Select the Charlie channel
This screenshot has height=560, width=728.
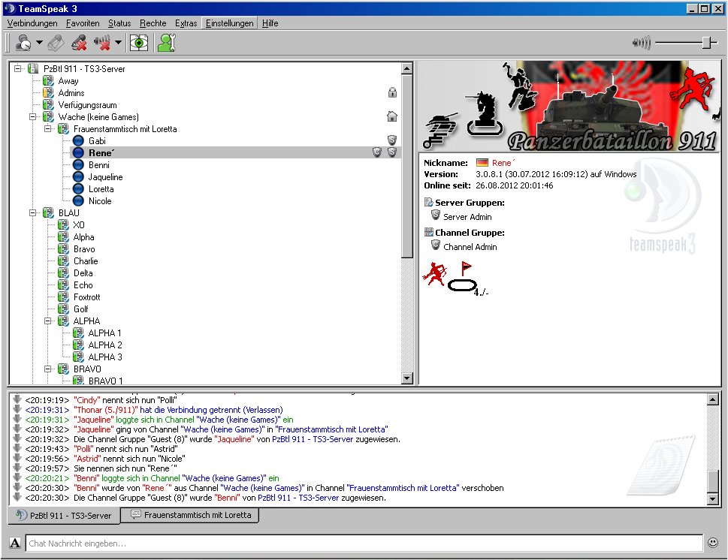tap(85, 261)
